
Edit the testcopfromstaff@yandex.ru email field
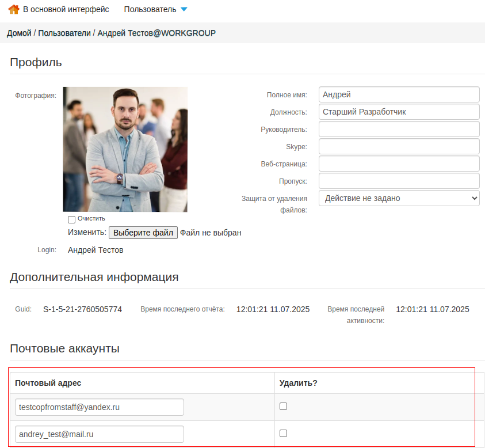click(99, 407)
